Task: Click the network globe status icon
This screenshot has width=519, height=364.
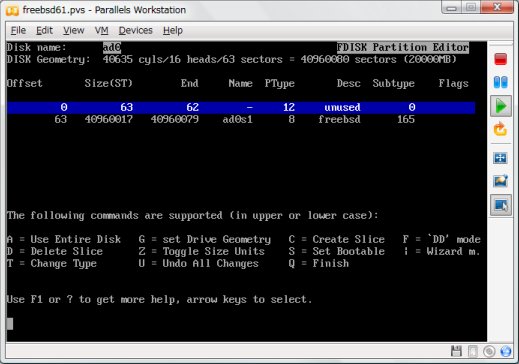Action: (505, 351)
